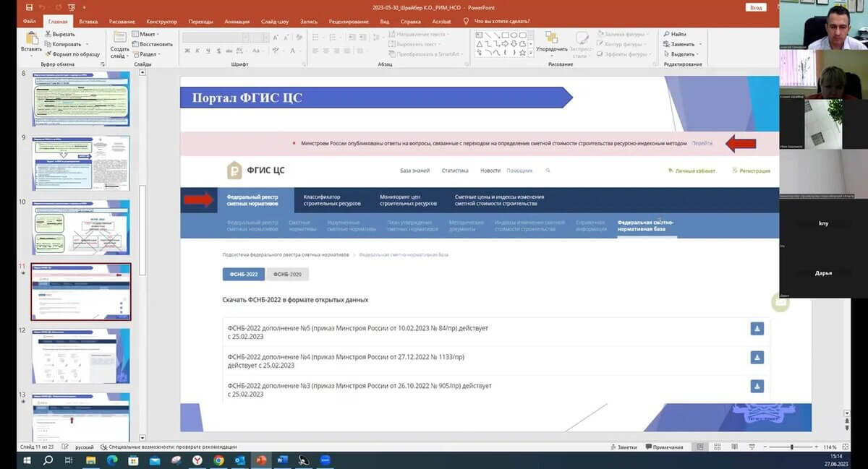Viewport: 868px width, 469px height.
Task: Click Найти in editing group
Action: [x=674, y=34]
